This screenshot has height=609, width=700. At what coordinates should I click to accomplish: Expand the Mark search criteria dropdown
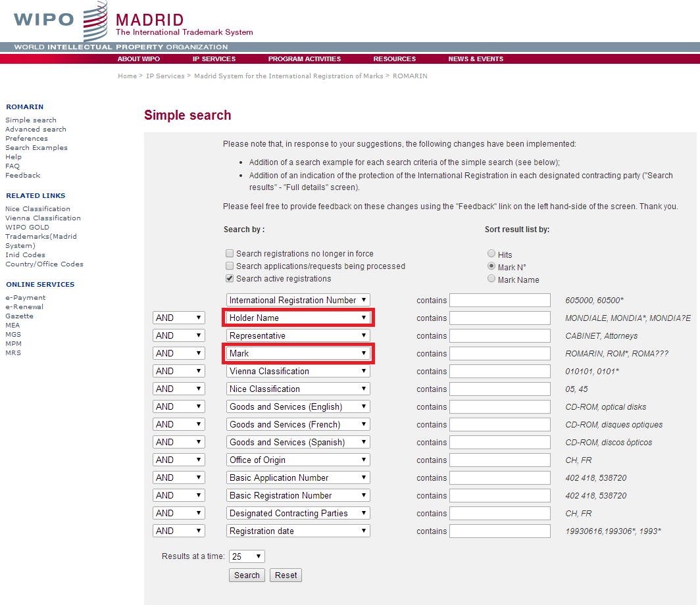298,353
